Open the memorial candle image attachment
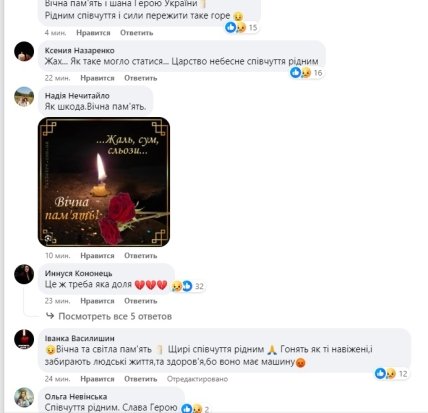The height and width of the screenshot is (413, 428). coord(104,182)
